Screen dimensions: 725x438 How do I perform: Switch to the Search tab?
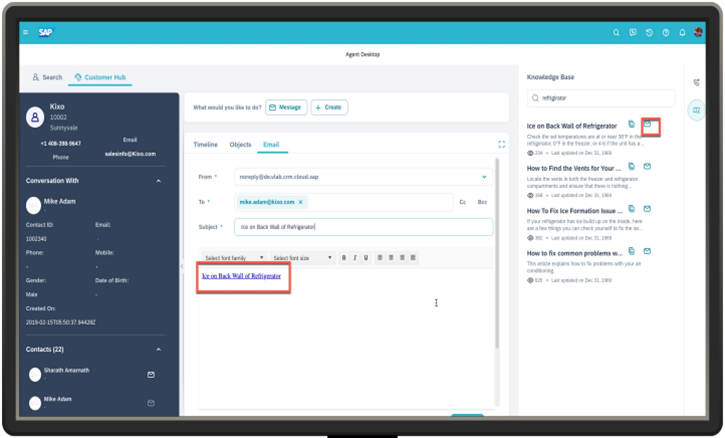pyautogui.click(x=47, y=77)
